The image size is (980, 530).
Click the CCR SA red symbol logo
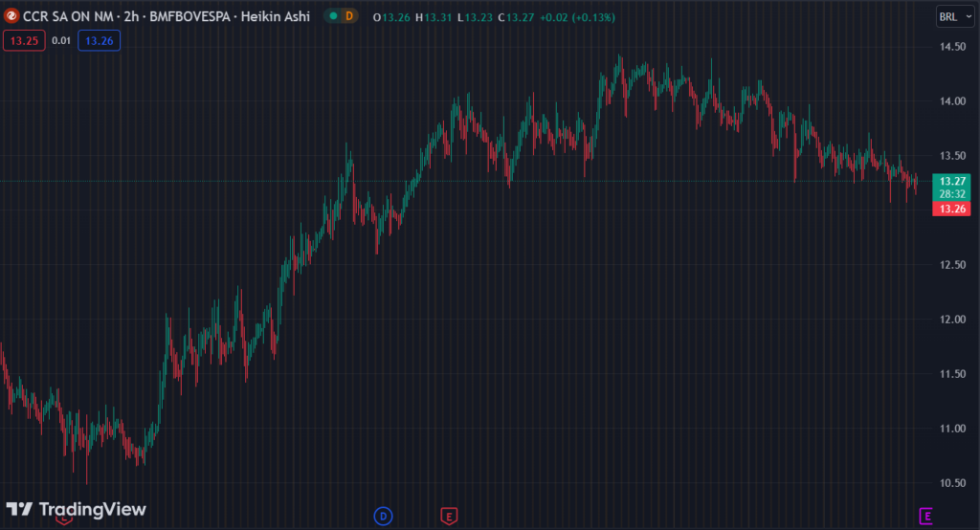point(11,16)
